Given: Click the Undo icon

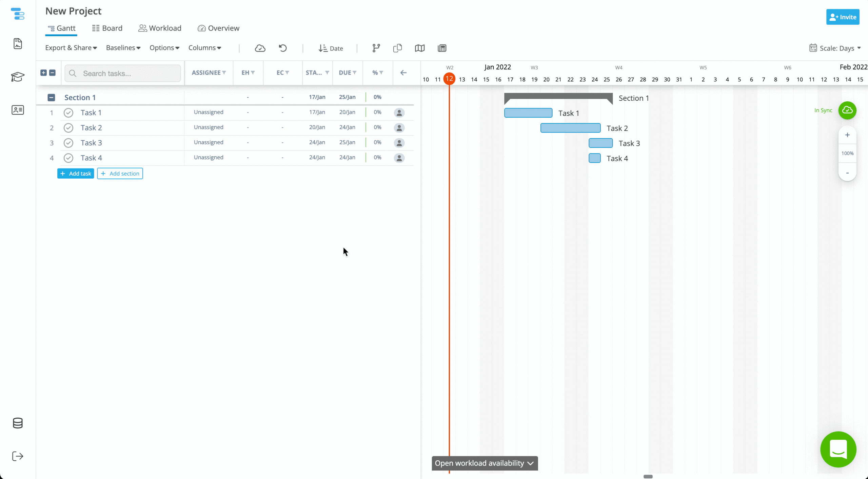Looking at the screenshot, I should [282, 48].
